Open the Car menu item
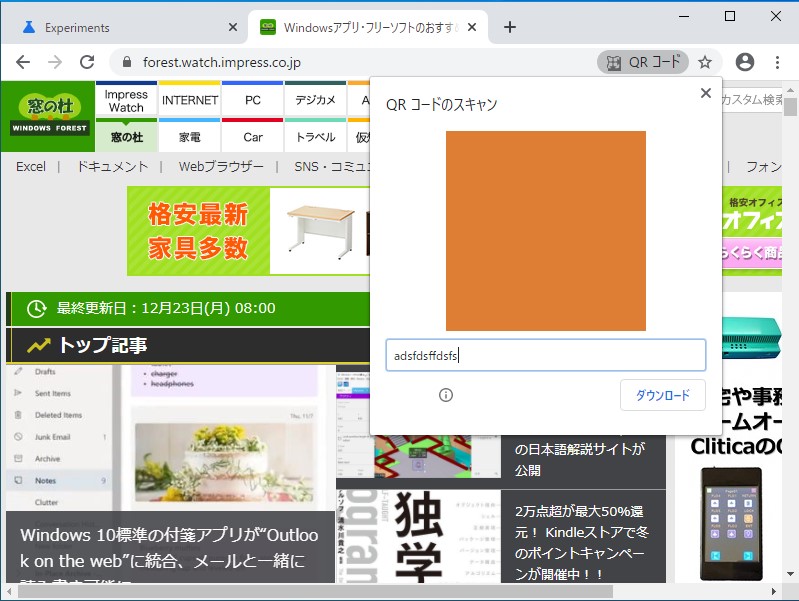 pos(253,137)
